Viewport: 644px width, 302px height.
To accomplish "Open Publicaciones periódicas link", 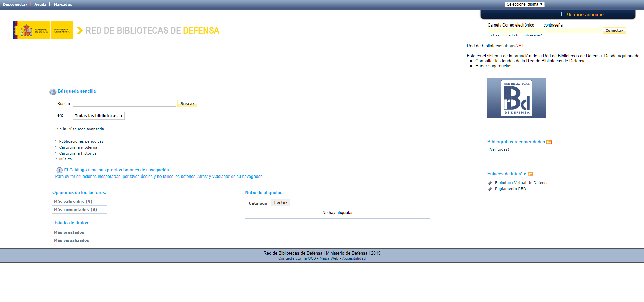I will 81,141.
